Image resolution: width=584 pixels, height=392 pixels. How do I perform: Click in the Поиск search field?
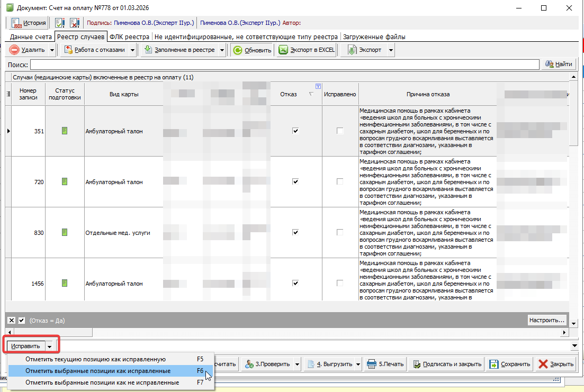[x=284, y=64]
